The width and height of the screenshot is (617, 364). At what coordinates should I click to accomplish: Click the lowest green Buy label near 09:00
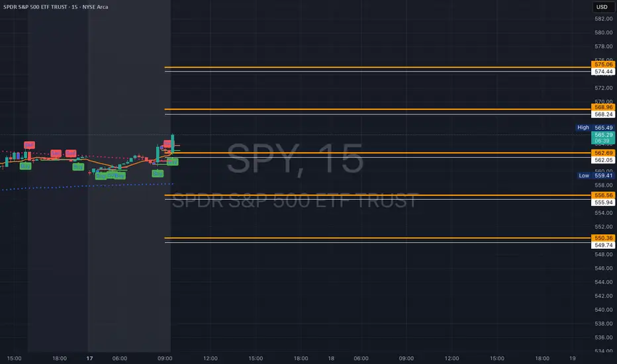tap(158, 173)
